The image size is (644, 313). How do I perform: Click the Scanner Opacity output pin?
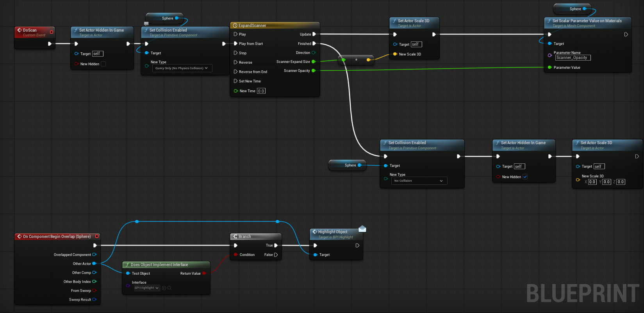point(313,71)
